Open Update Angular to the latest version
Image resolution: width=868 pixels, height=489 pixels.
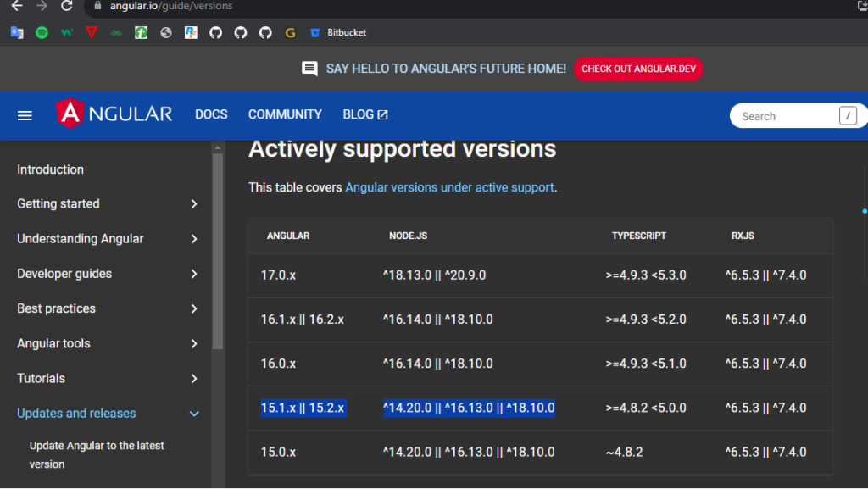pos(97,455)
